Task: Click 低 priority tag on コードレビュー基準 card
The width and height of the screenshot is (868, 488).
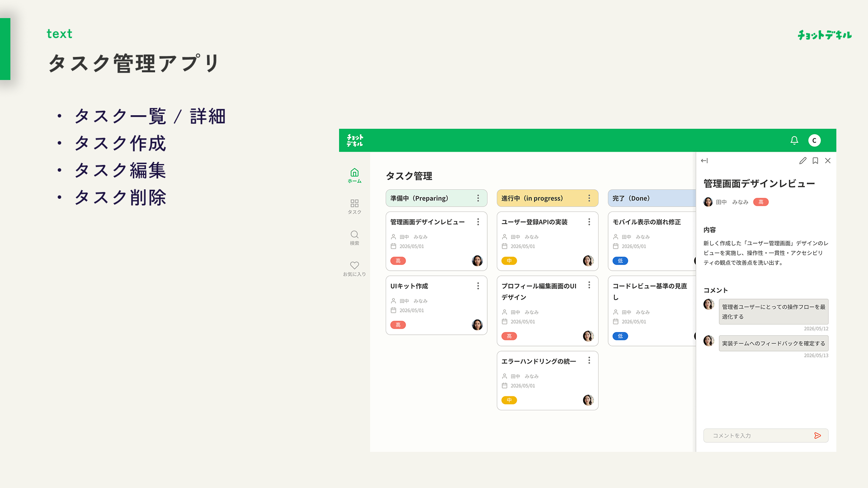Action: 620,336
